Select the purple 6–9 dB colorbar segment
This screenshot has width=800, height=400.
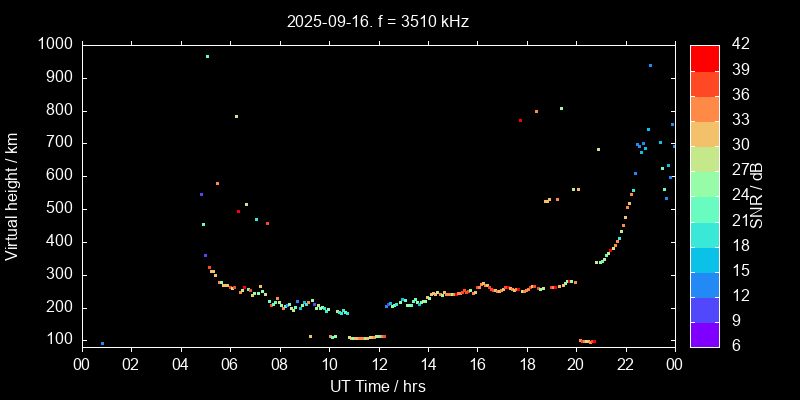705,335
